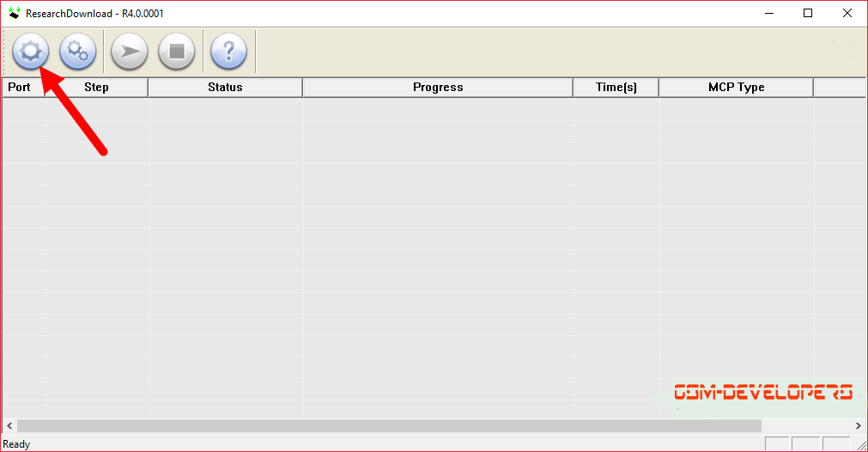The height and width of the screenshot is (452, 868).
Task: Click the Load Packet single-gear icon
Action: [x=30, y=52]
